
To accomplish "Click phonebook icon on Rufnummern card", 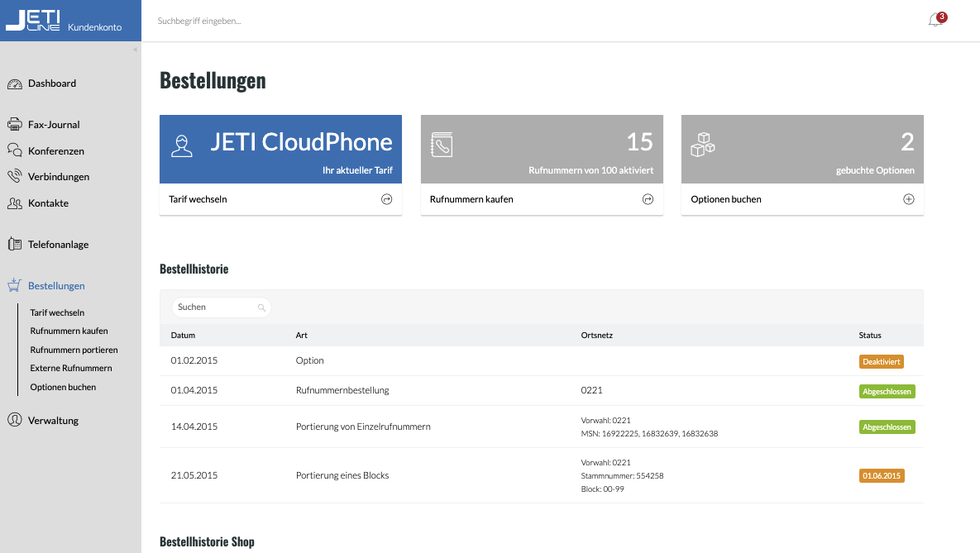I will [x=442, y=145].
